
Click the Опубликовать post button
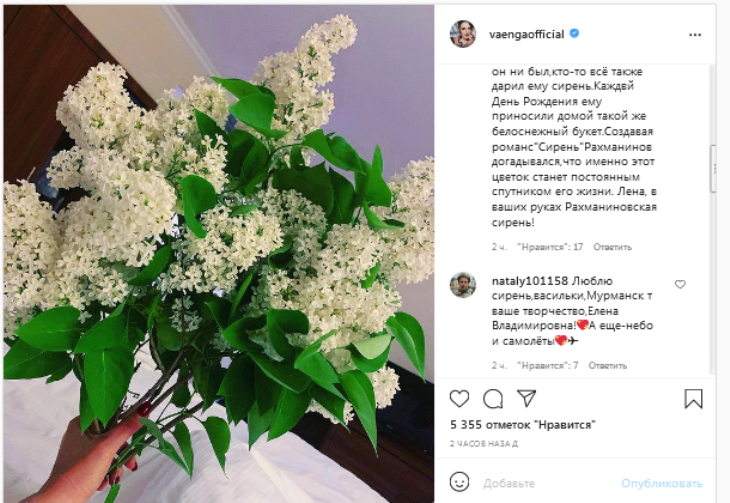[662, 483]
